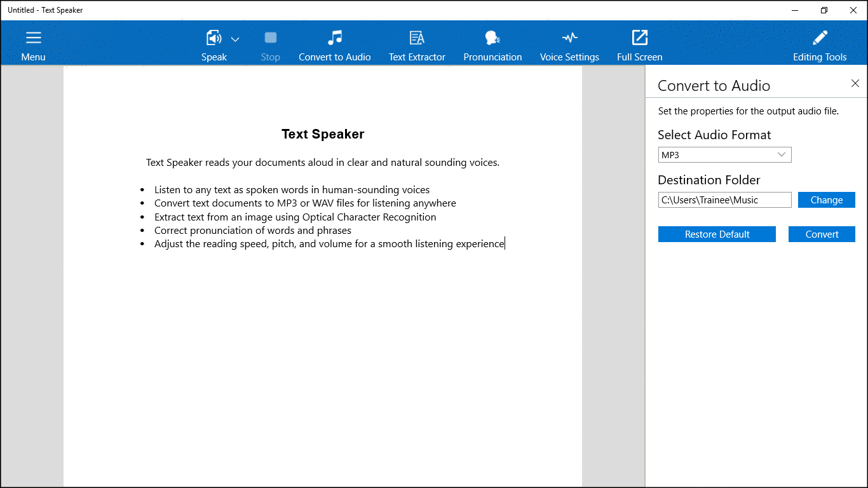Open Voice Settings waveform icon
868x488 pixels.
pos(569,38)
